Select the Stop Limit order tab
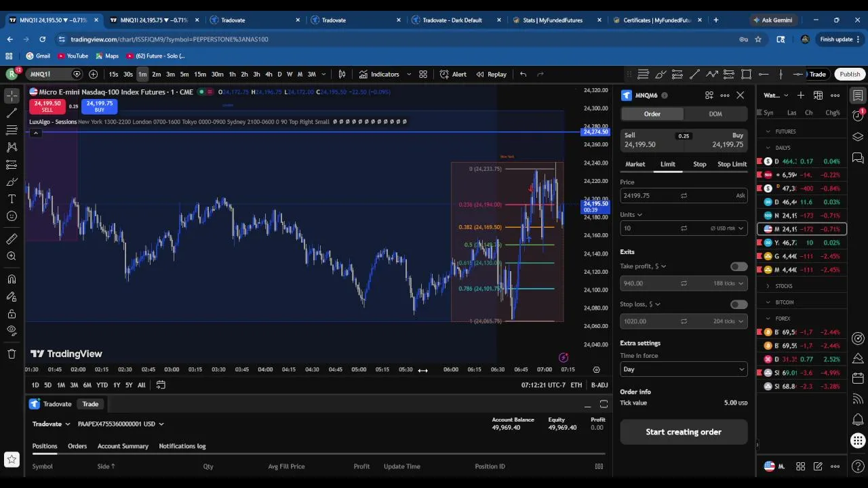868x488 pixels. [732, 164]
